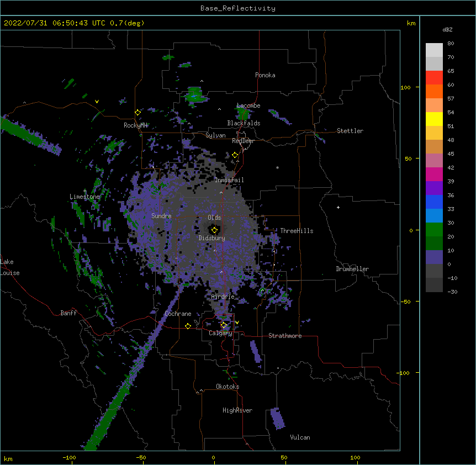
Task: Click the Okotoks town label
Action: (228, 387)
